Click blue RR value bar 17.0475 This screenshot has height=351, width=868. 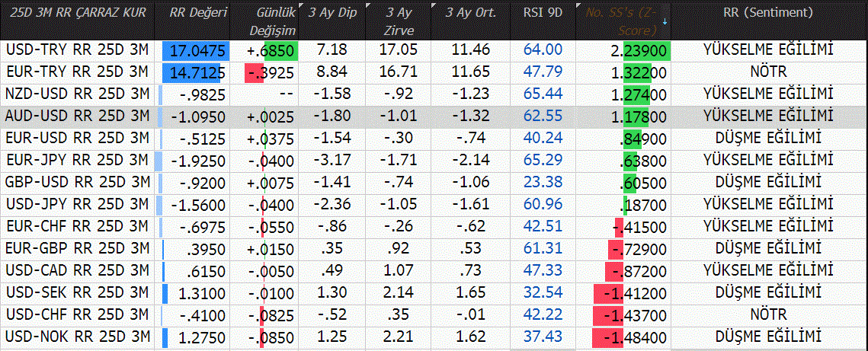[x=195, y=51]
